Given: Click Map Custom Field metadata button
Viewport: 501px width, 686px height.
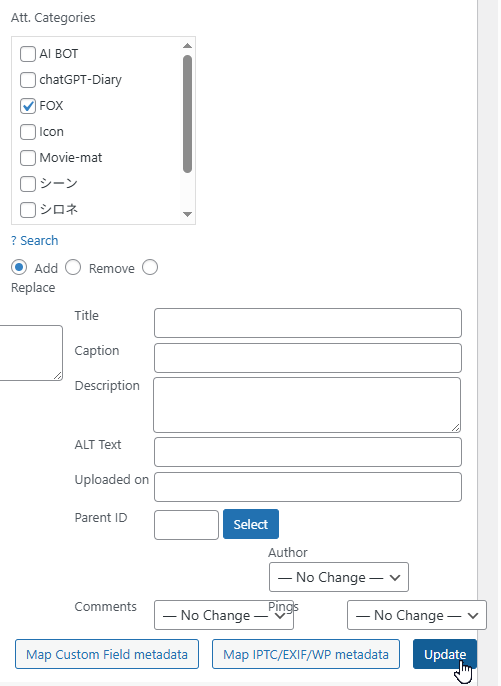Looking at the screenshot, I should 107,654.
